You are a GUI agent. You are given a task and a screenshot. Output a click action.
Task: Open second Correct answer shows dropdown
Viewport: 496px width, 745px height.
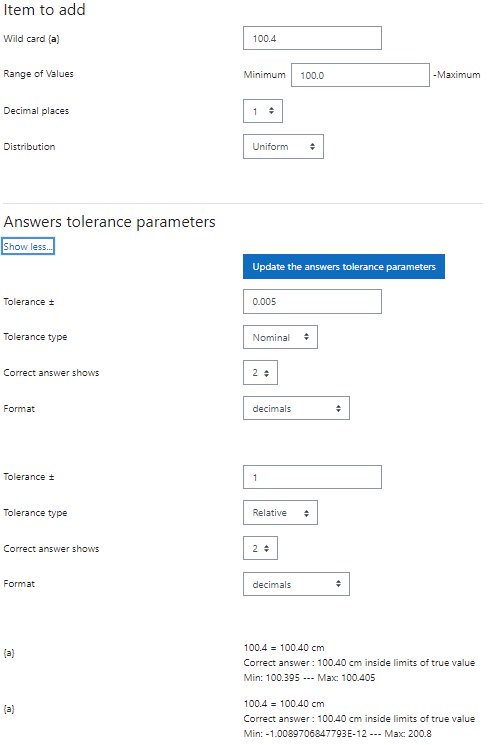click(260, 548)
